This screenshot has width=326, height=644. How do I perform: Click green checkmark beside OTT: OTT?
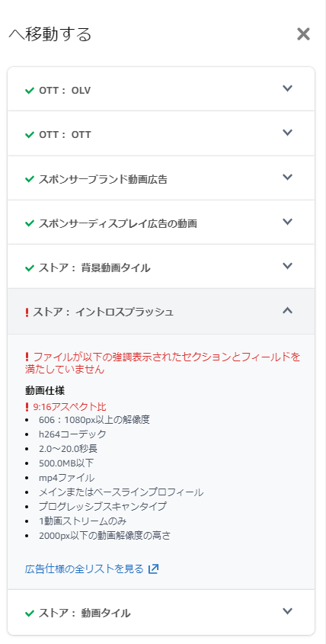tap(30, 135)
